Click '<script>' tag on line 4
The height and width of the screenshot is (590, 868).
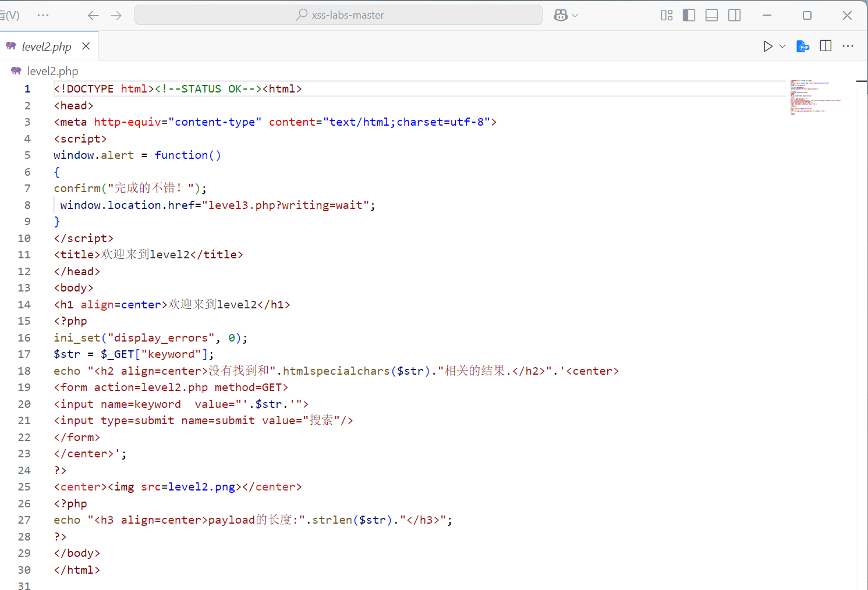coord(80,139)
